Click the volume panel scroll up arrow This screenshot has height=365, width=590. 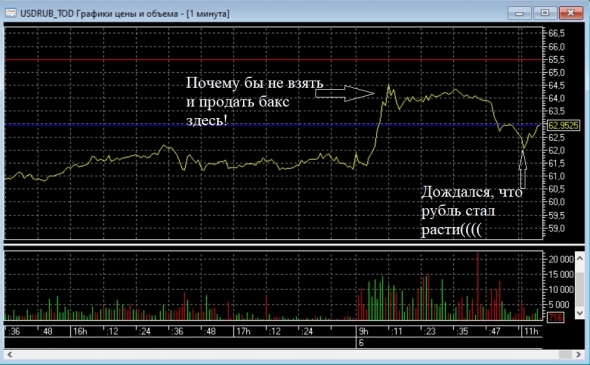click(x=579, y=259)
